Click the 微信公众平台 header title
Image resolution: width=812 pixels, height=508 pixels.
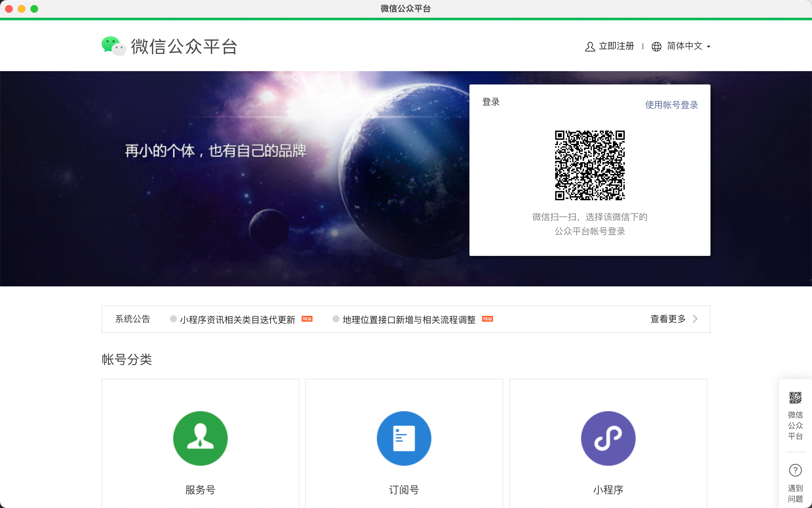click(184, 46)
